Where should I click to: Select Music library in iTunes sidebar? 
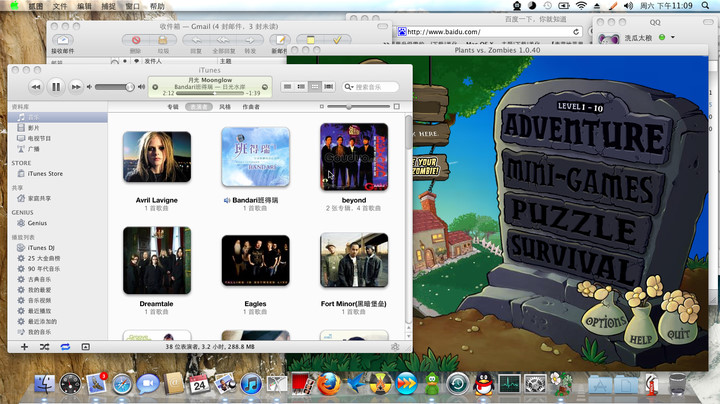click(x=58, y=118)
